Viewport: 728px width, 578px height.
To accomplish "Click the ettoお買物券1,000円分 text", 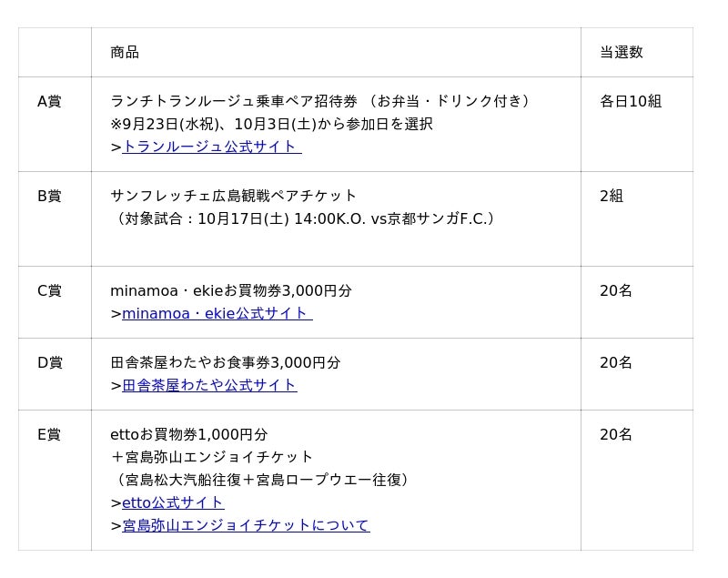I will (189, 434).
